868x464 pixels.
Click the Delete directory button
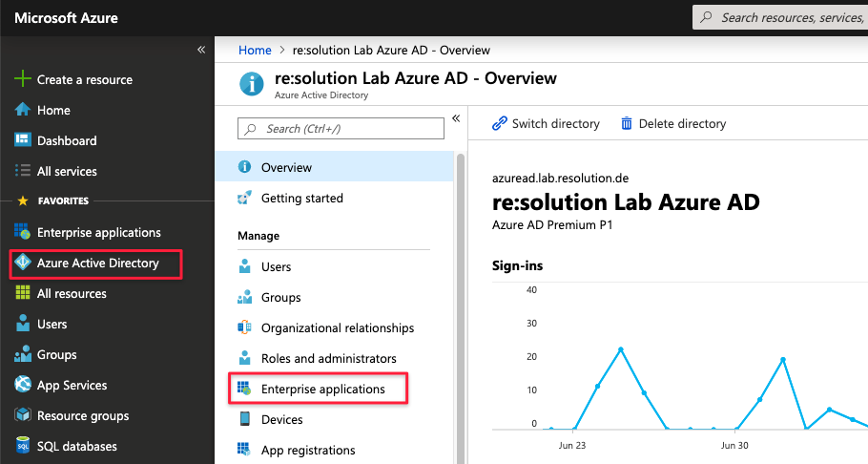(x=673, y=123)
